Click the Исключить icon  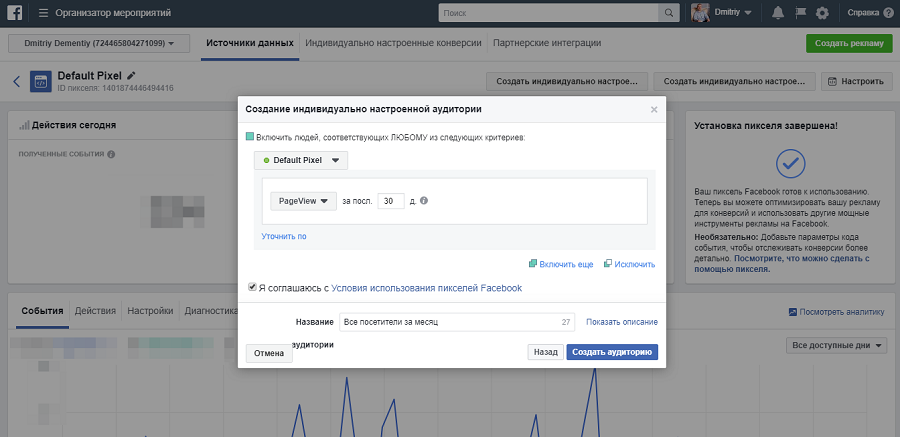point(607,264)
